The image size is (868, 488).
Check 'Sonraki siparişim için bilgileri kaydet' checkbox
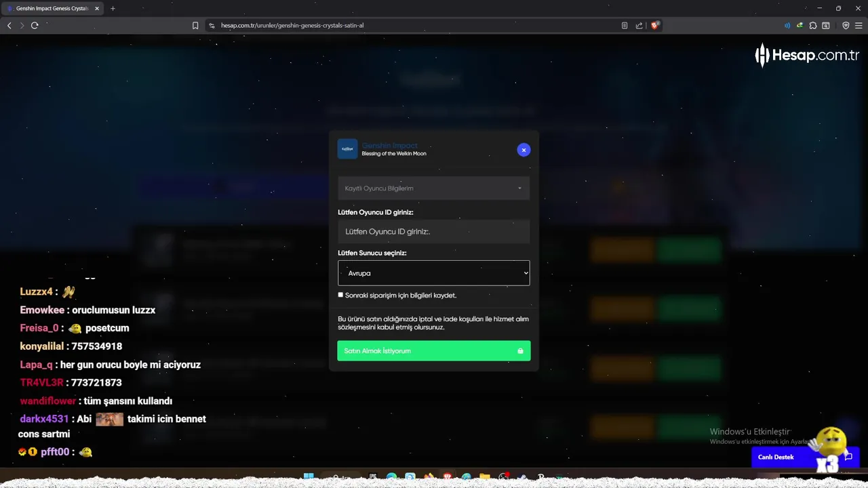[x=340, y=295]
